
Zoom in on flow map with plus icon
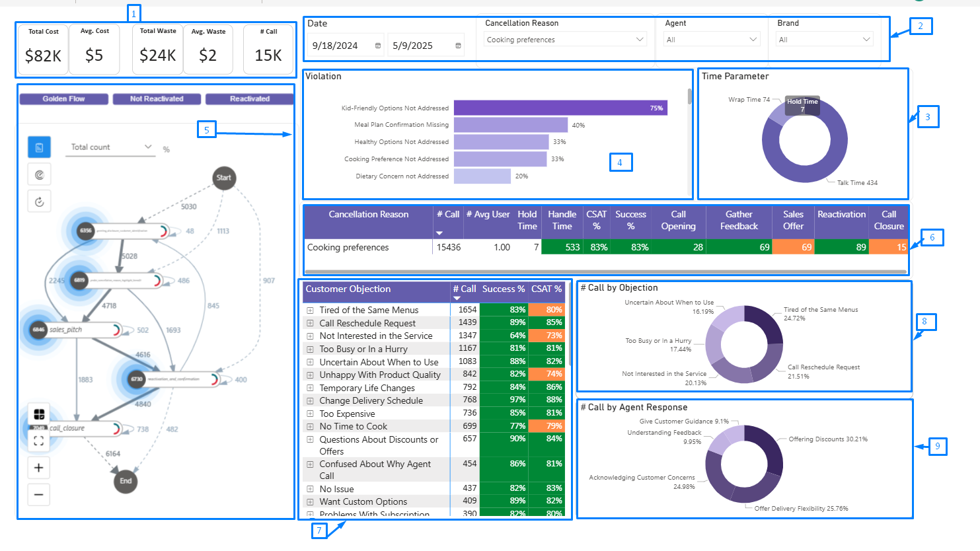(38, 467)
